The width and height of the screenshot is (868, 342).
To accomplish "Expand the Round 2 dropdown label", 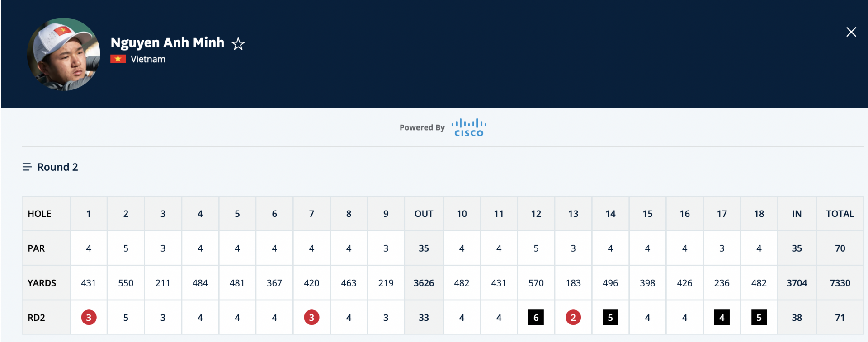I will click(57, 167).
